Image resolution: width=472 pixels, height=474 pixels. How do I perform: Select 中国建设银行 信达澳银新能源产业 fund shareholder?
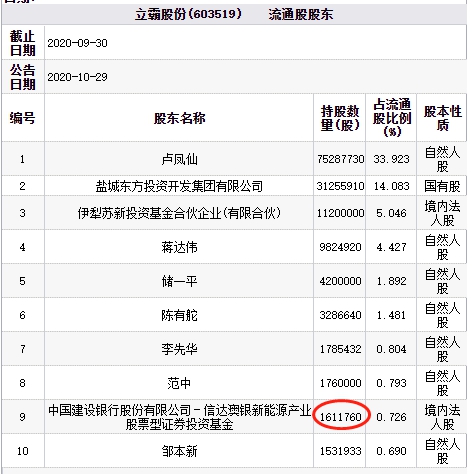(179, 417)
